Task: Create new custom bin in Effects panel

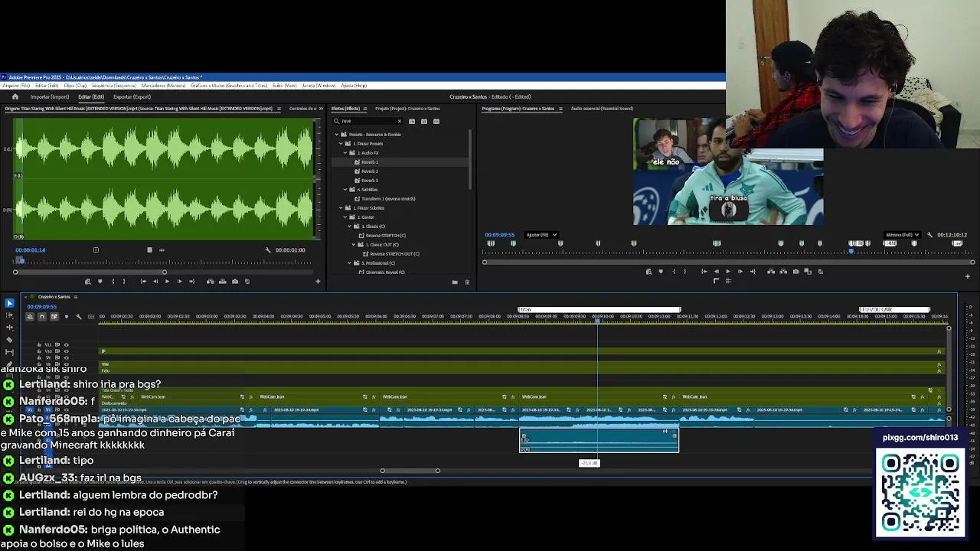Action: pyautogui.click(x=455, y=282)
